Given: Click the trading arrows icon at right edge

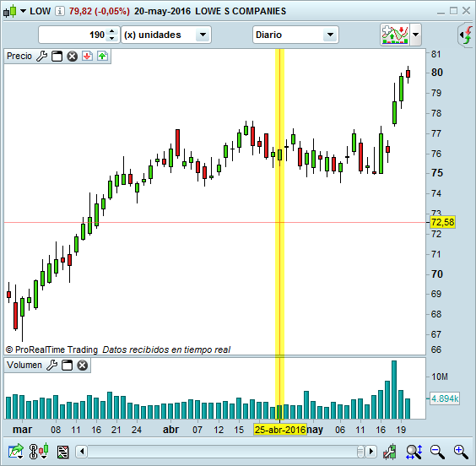Looking at the screenshot, I should pyautogui.click(x=467, y=35).
